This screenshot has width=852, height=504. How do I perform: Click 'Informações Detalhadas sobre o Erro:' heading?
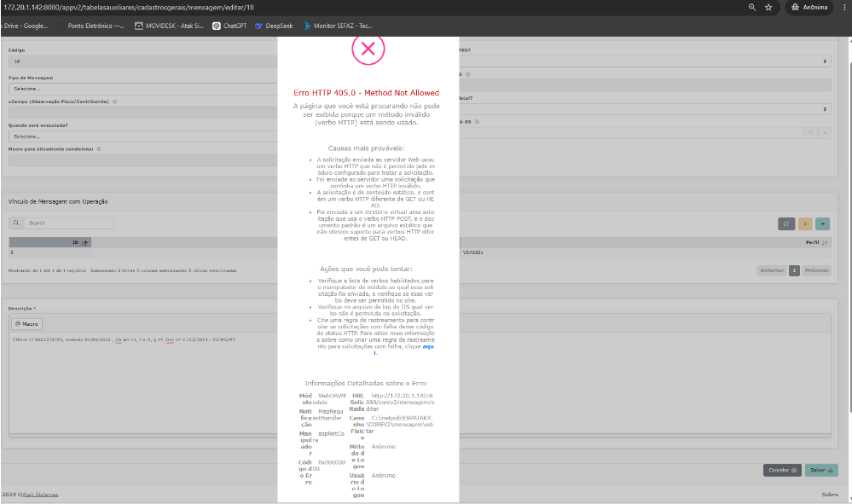point(366,384)
